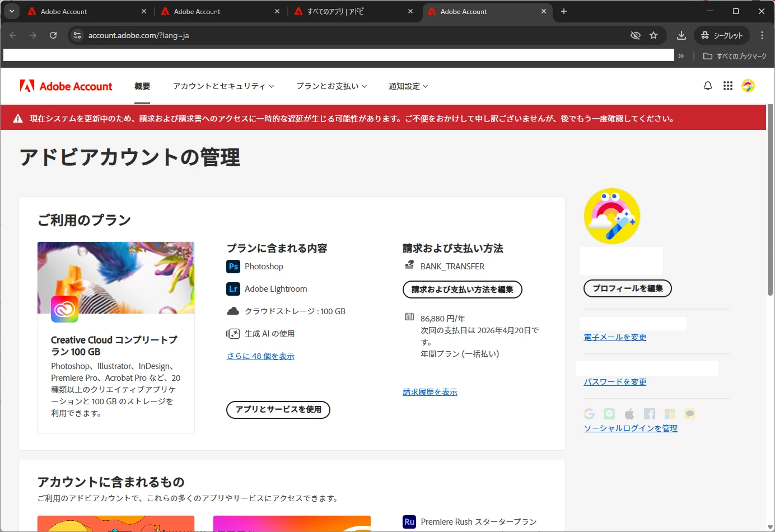The image size is (775, 532).
Task: Click the browser reload button
Action: (53, 35)
